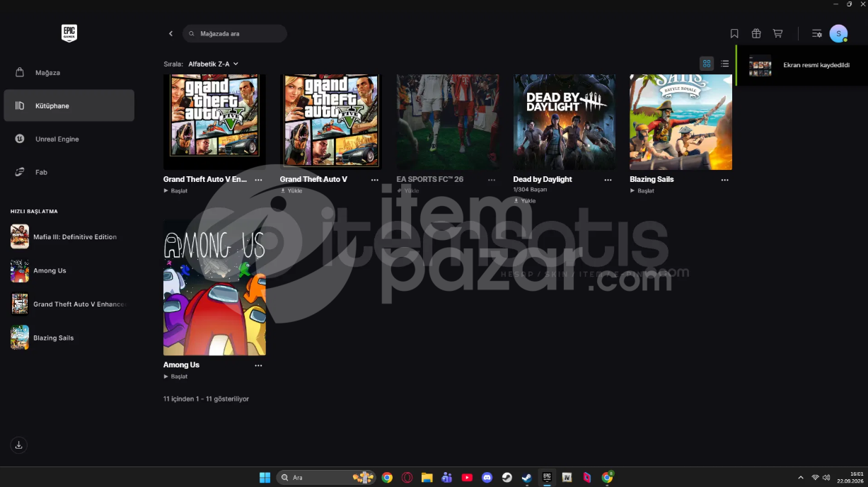Open Microsoft Teams from the taskbar
This screenshot has height=487, width=868.
446,478
